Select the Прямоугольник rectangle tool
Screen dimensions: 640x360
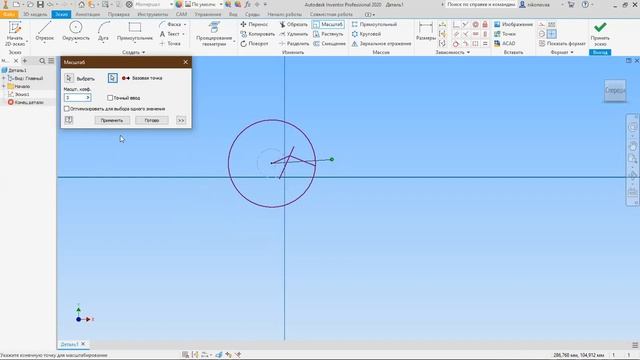pyautogui.click(x=135, y=32)
